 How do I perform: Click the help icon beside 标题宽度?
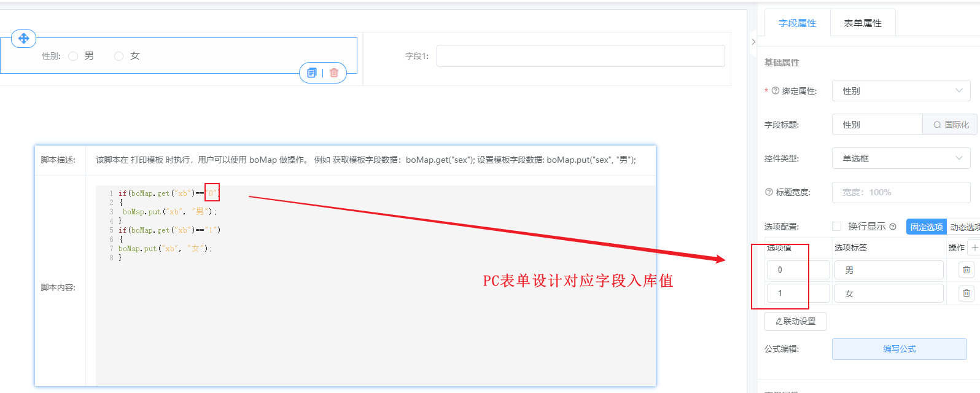[769, 192]
